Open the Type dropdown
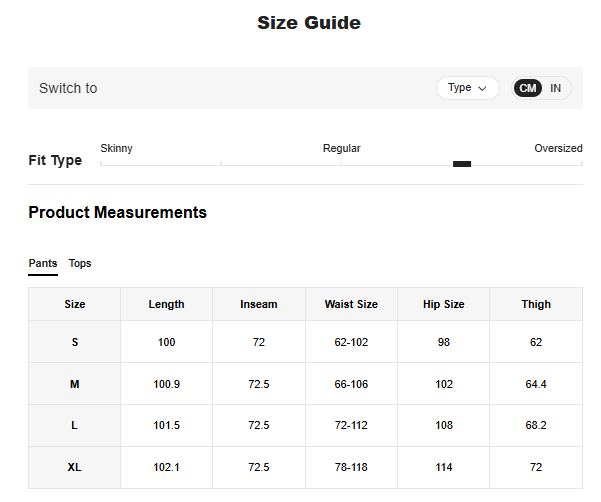Image resolution: width=601 pixels, height=502 pixels. tap(467, 88)
